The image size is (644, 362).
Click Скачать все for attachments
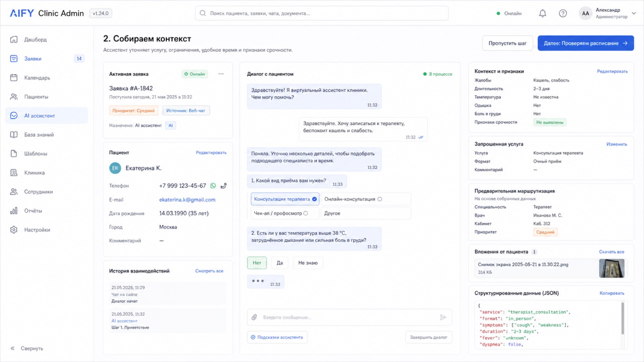coord(611,252)
